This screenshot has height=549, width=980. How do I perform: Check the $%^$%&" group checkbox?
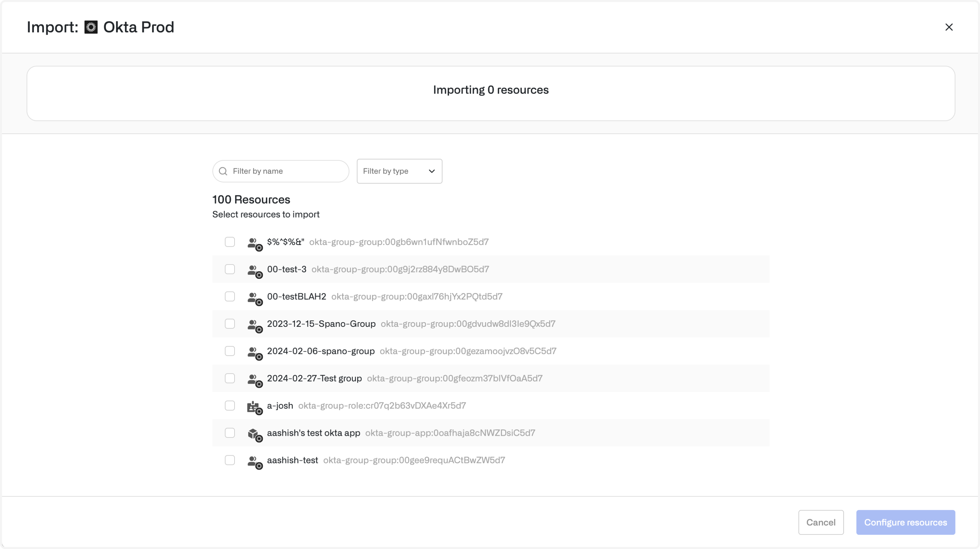230,242
